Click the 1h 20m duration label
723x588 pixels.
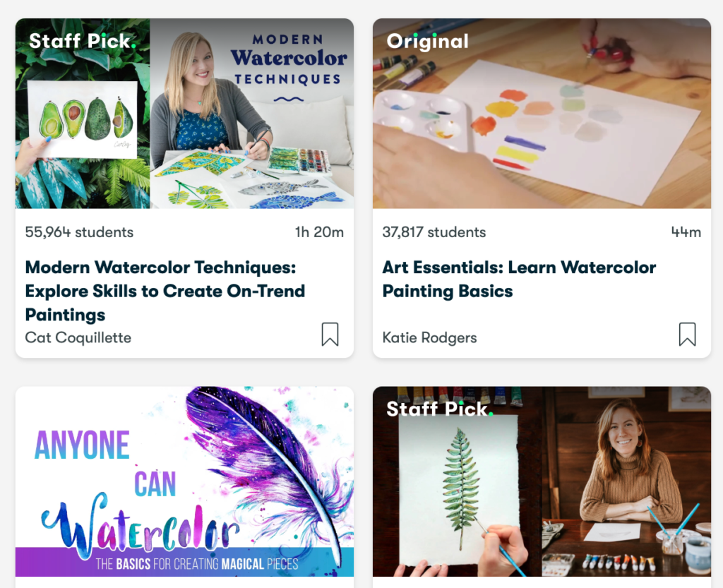pos(320,232)
